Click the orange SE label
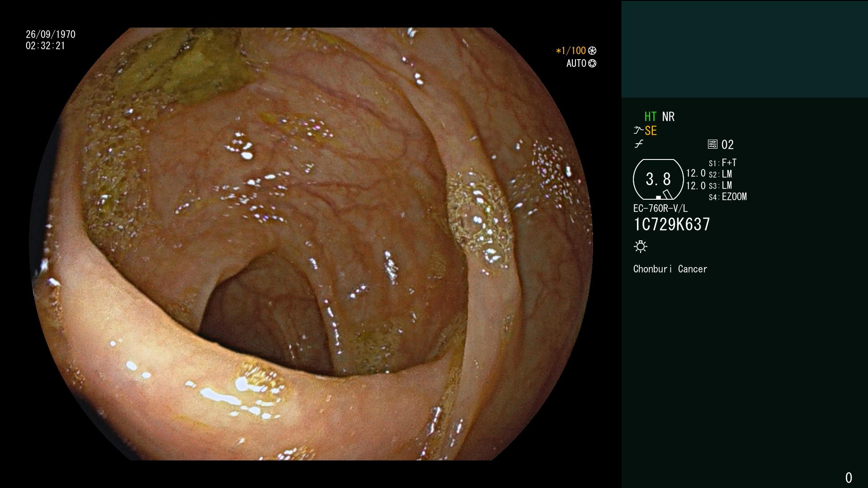868x488 pixels. click(651, 131)
